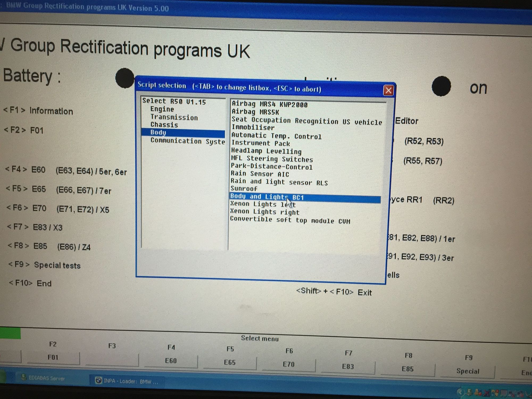Image resolution: width=532 pixels, height=399 pixels.
Task: Pick the Immobiliser script
Action: [x=253, y=128]
